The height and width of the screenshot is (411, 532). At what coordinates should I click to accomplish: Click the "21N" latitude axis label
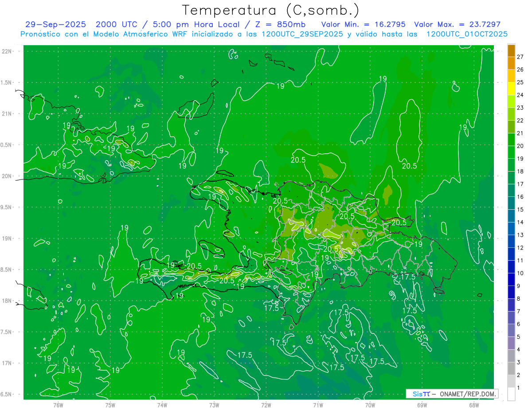(x=8, y=114)
